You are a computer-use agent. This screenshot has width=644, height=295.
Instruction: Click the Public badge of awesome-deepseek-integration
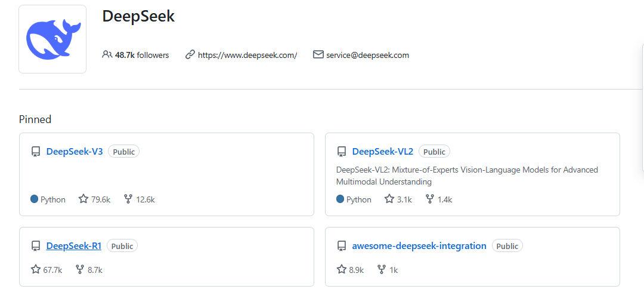(x=507, y=246)
